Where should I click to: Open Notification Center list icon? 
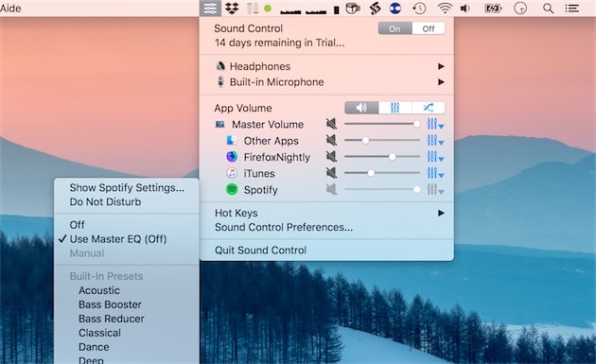[x=572, y=9]
